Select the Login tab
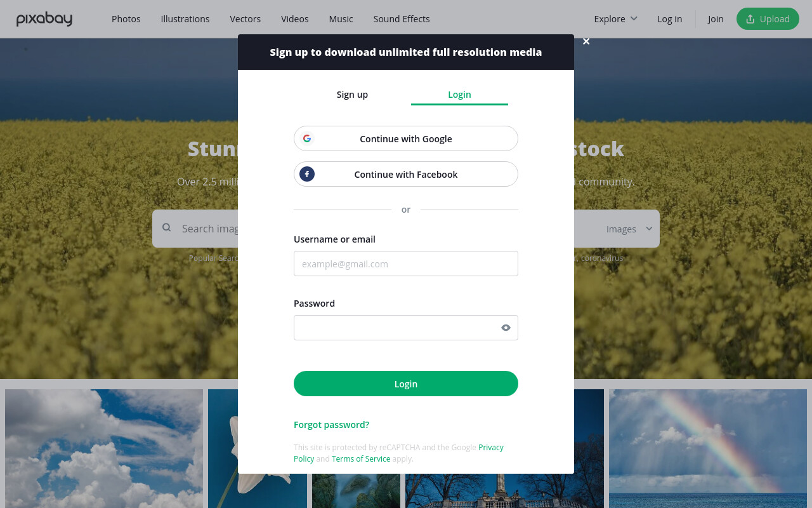The height and width of the screenshot is (508, 812). 459,94
